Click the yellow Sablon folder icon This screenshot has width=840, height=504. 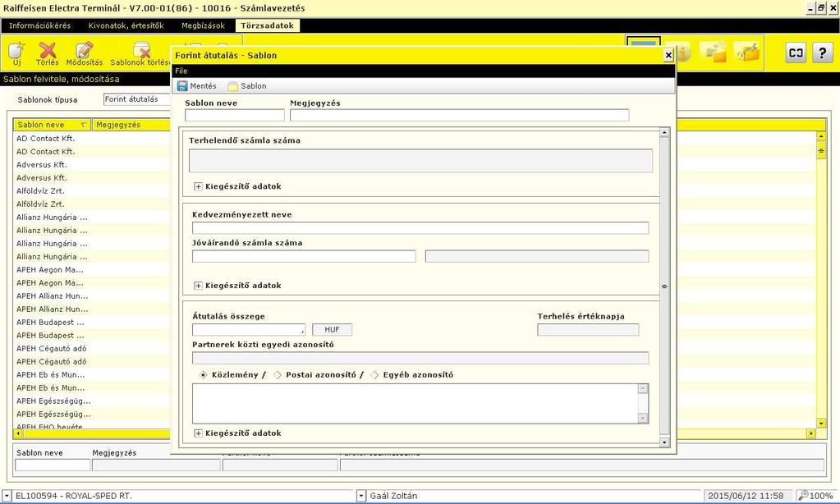[x=232, y=85]
